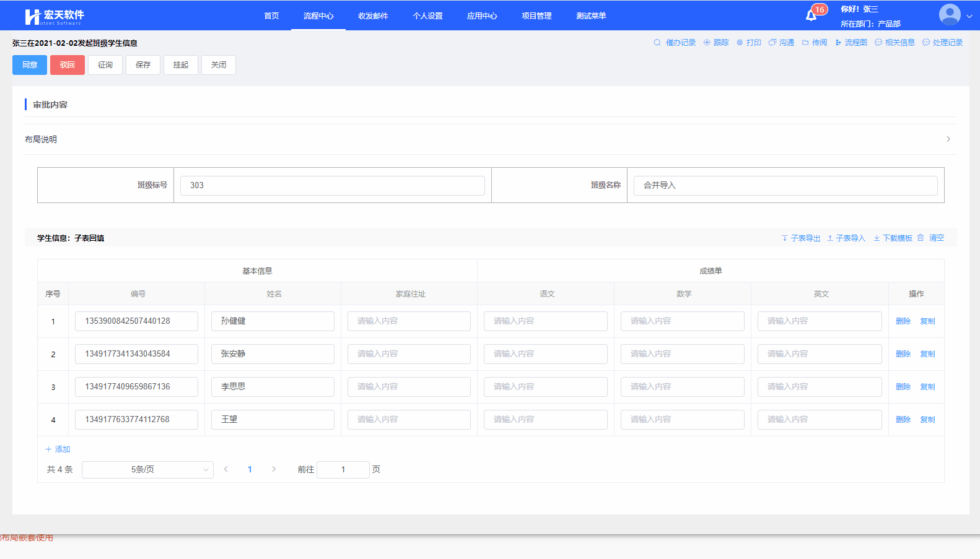Click the red 驳回 reject button
The image size is (980, 559).
coord(68,65)
